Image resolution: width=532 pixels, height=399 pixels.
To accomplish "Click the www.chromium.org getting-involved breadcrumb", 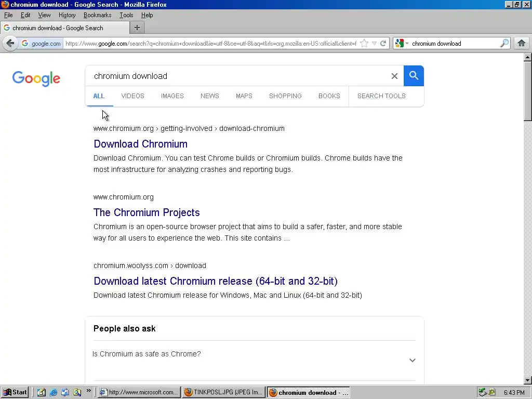I will [189, 129].
